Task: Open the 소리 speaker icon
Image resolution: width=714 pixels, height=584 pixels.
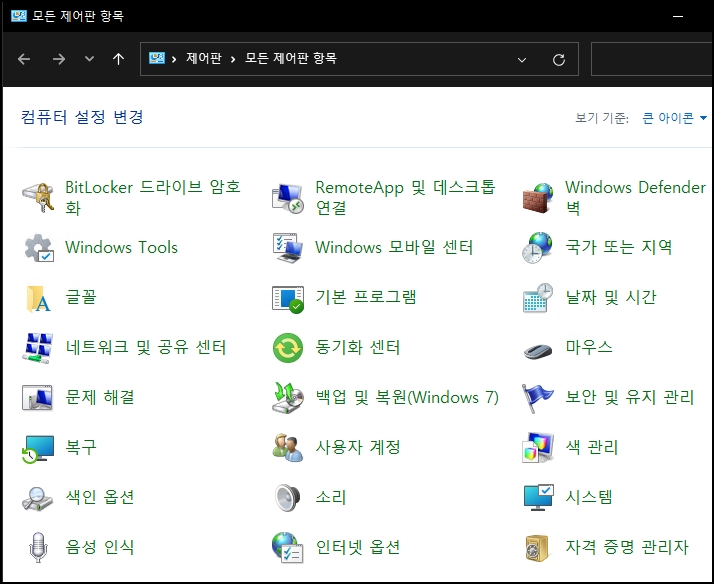Action: click(x=288, y=498)
